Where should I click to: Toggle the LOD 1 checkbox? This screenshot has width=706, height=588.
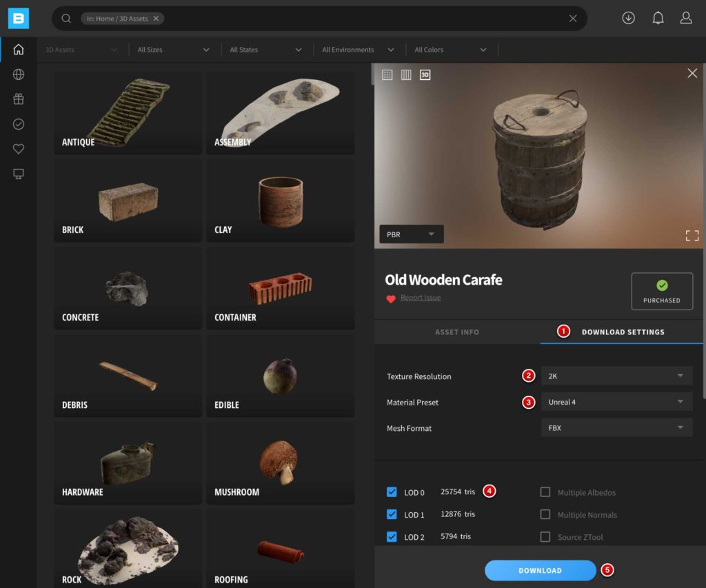[392, 514]
